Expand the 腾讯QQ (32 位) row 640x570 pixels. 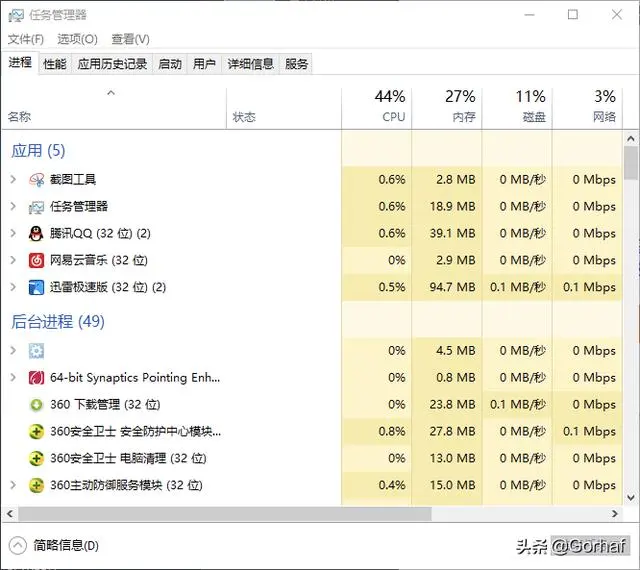tap(13, 233)
